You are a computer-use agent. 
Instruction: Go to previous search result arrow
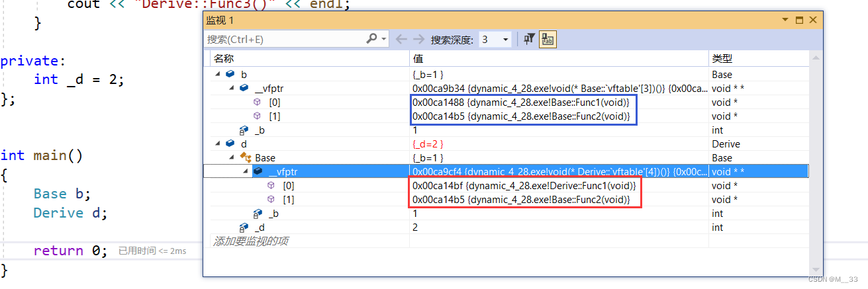[x=401, y=39]
